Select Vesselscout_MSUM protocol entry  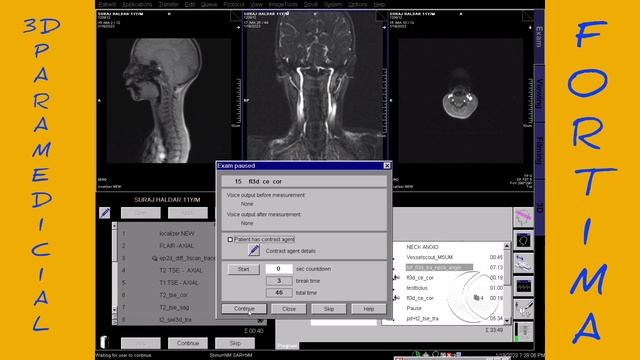[429, 257]
